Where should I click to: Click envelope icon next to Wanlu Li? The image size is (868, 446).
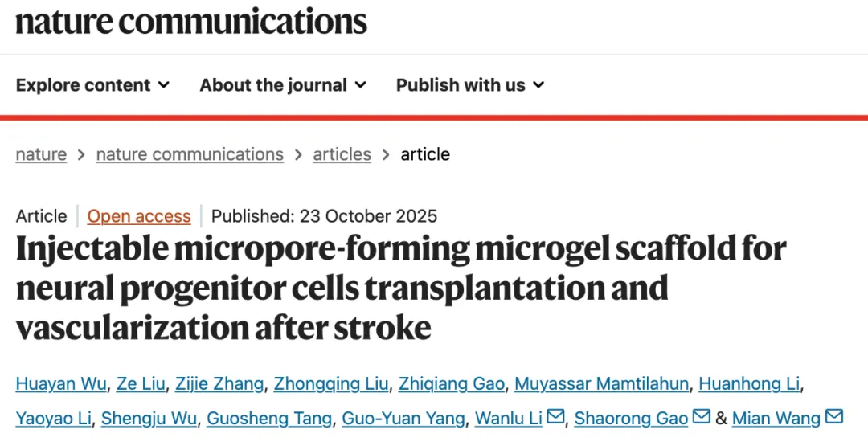click(x=555, y=417)
